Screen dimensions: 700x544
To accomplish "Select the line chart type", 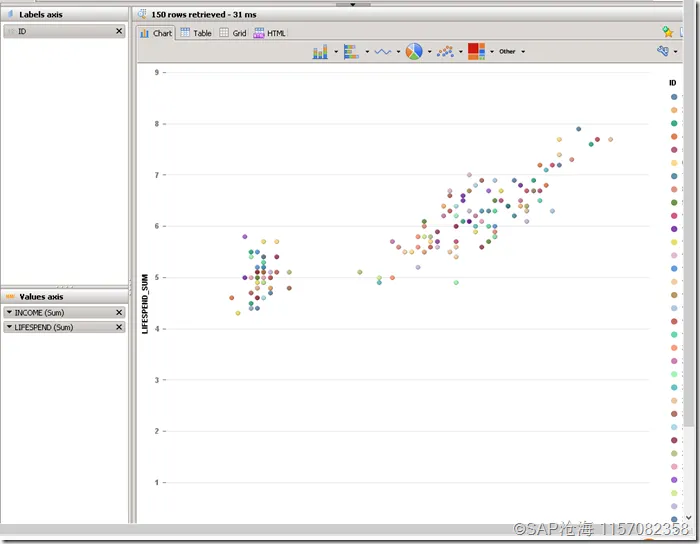I will [383, 52].
